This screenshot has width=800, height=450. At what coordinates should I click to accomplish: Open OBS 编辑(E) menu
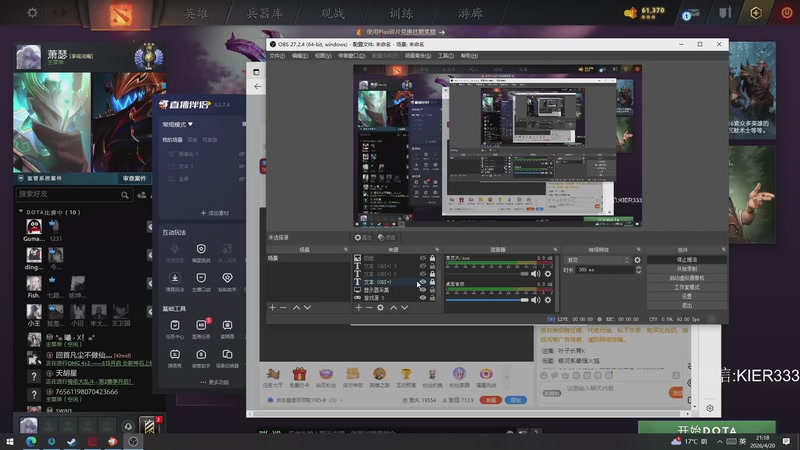[299, 56]
